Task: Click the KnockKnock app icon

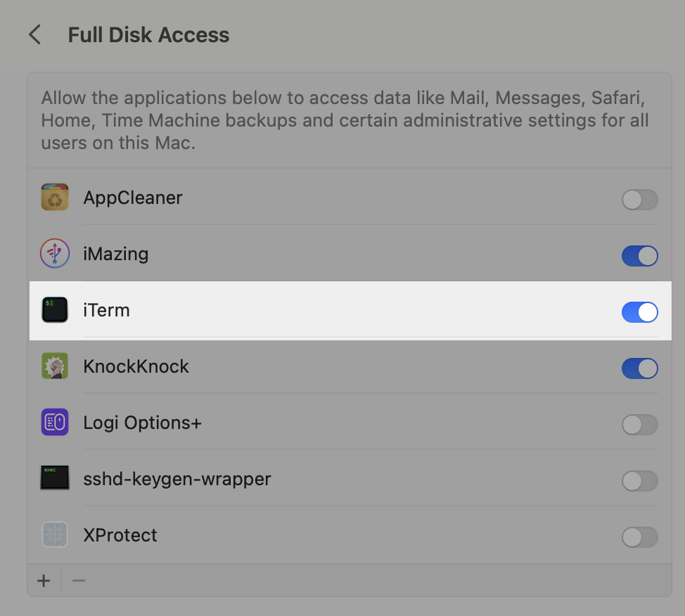Action: tap(55, 366)
